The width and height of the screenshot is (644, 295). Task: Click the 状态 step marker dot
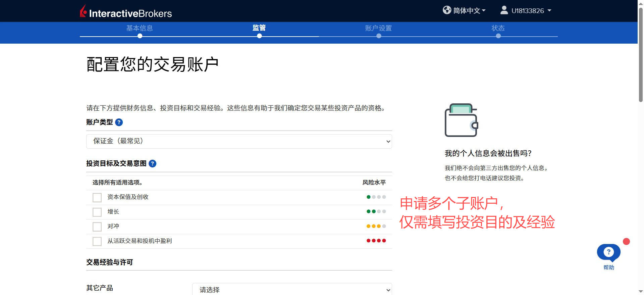point(498,36)
